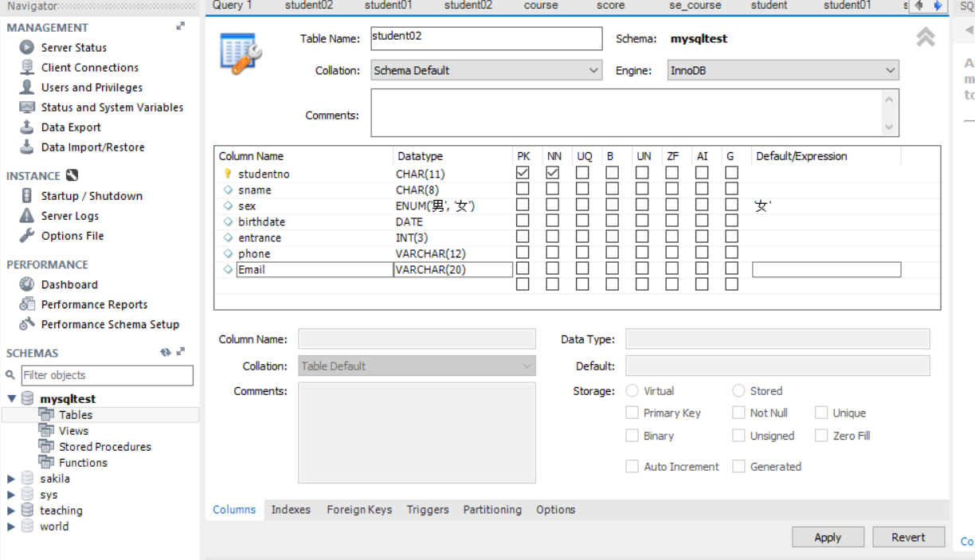Screen dimensions: 975x560
Task: Open the table Collation dropdown
Action: [x=487, y=70]
